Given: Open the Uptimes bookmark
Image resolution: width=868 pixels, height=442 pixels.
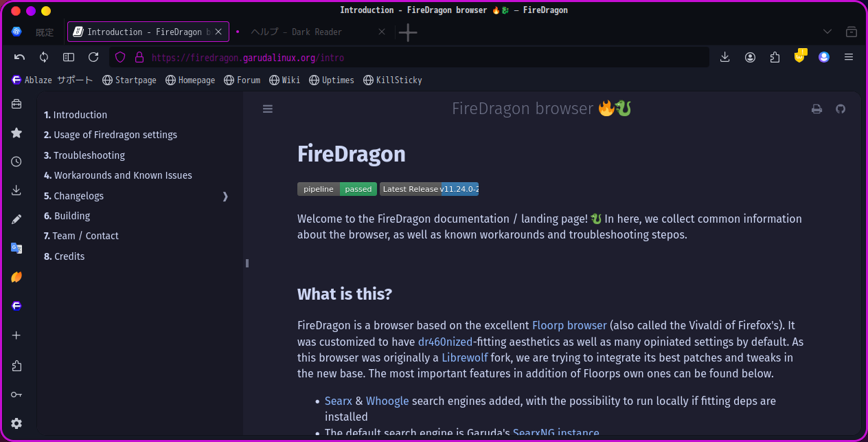Looking at the screenshot, I should coord(332,80).
